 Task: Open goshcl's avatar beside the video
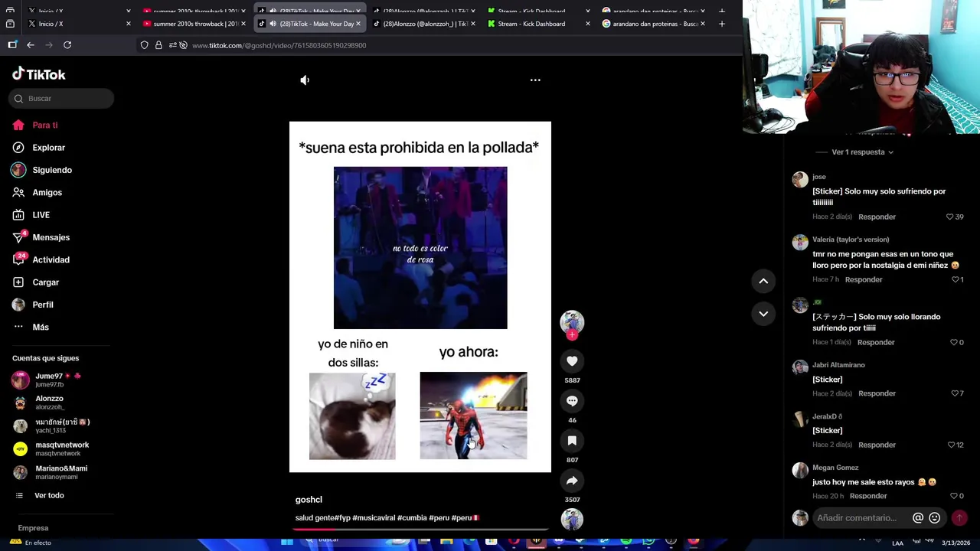[x=572, y=322]
